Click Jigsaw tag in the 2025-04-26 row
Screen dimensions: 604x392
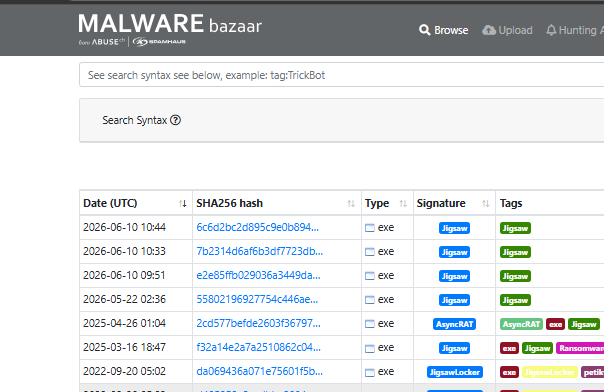(584, 324)
